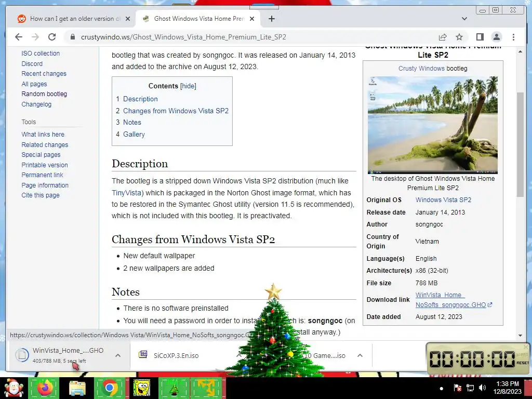Open the yellow arrows taskbar app
This screenshot has height=399, width=532.
206,388
